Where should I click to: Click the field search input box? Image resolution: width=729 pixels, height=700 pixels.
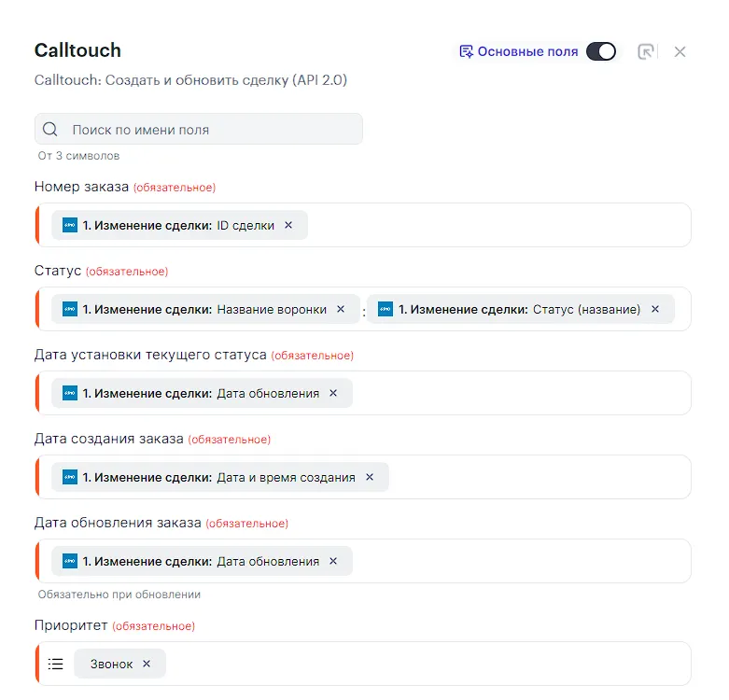[x=210, y=130]
